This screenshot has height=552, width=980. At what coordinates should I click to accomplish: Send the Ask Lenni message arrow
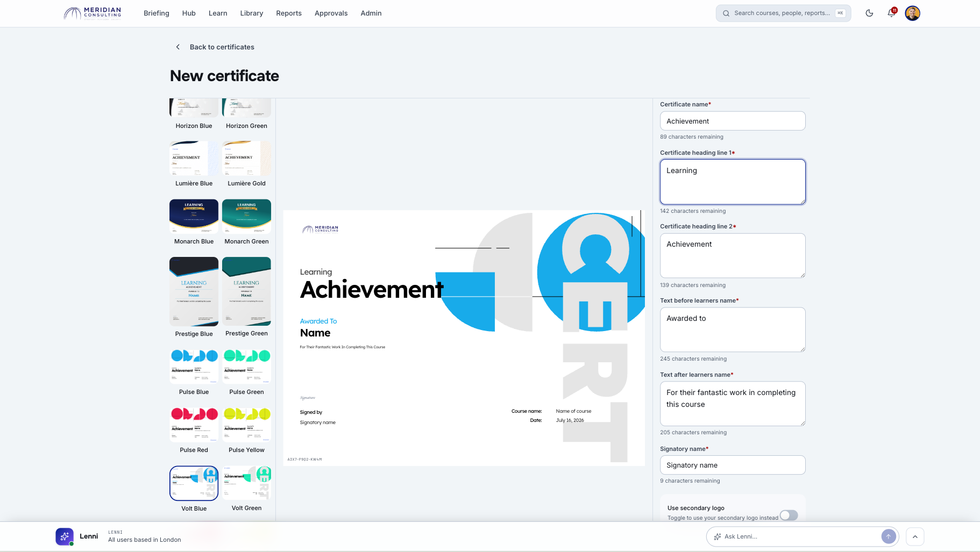(889, 536)
